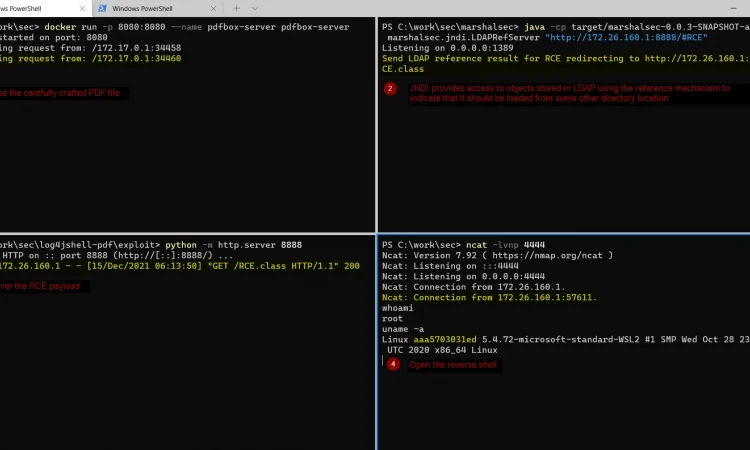
Task: Click the 'HTTP on :: port 8888' line
Action: 117,255
